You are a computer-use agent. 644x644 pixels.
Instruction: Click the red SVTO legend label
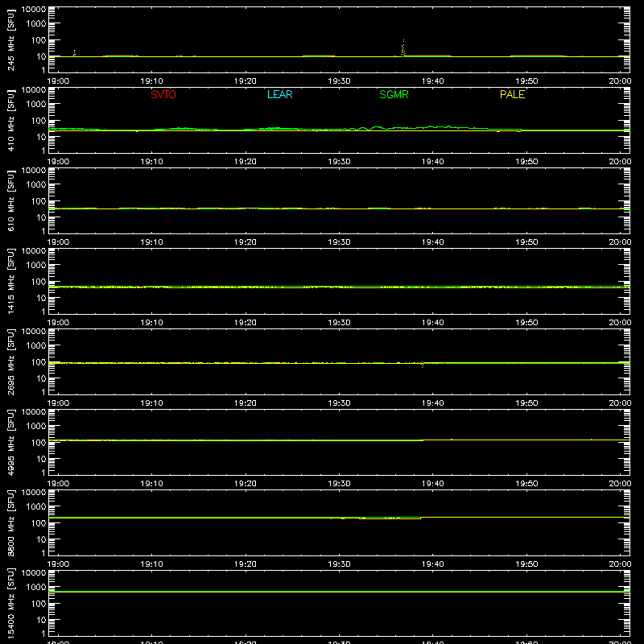coord(163,94)
